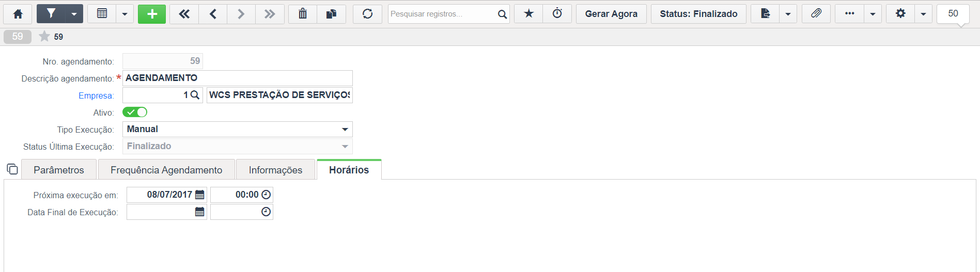Image resolution: width=980 pixels, height=272 pixels.
Task: Expand the grid view dropdown arrow
Action: (x=125, y=14)
